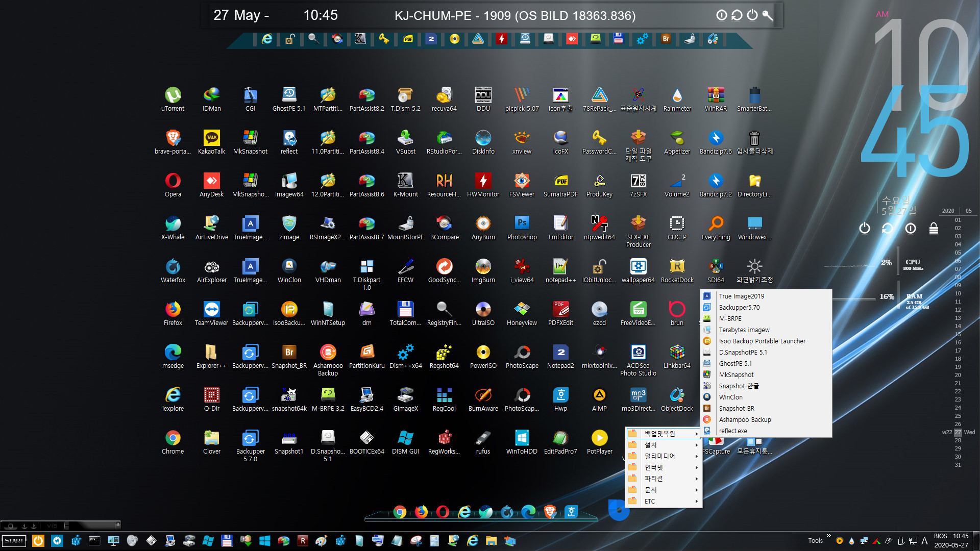Open the Firefox desktop icon
The width and height of the screenshot is (980, 551).
point(173,313)
